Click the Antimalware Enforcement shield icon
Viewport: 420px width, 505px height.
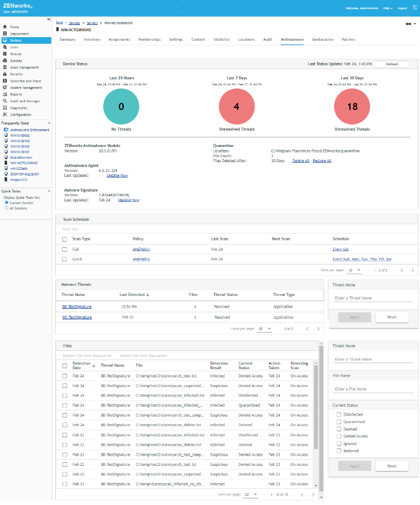pos(6,130)
